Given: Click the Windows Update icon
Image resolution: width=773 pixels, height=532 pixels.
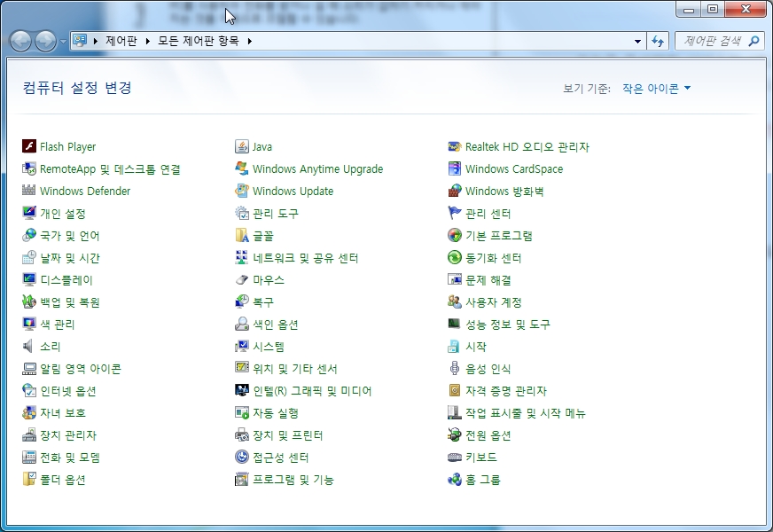Looking at the screenshot, I should pyautogui.click(x=241, y=191).
